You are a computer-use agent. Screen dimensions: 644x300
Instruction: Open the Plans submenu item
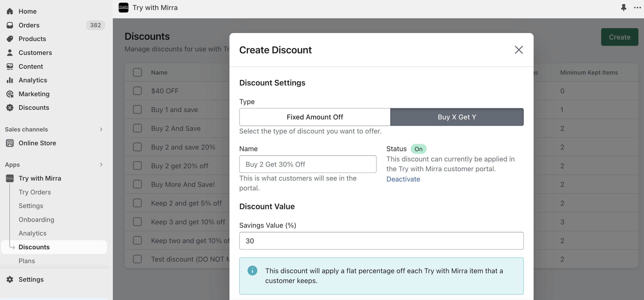[27, 261]
